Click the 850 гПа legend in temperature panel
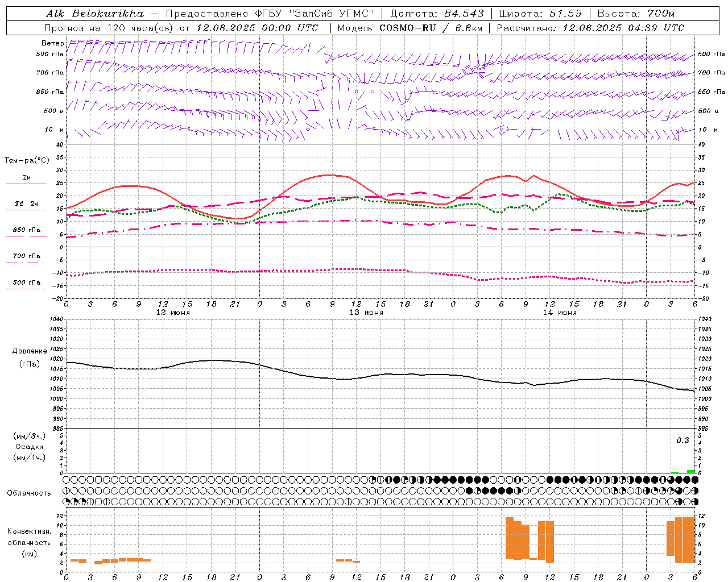This screenshot has height=582, width=728. 27,230
